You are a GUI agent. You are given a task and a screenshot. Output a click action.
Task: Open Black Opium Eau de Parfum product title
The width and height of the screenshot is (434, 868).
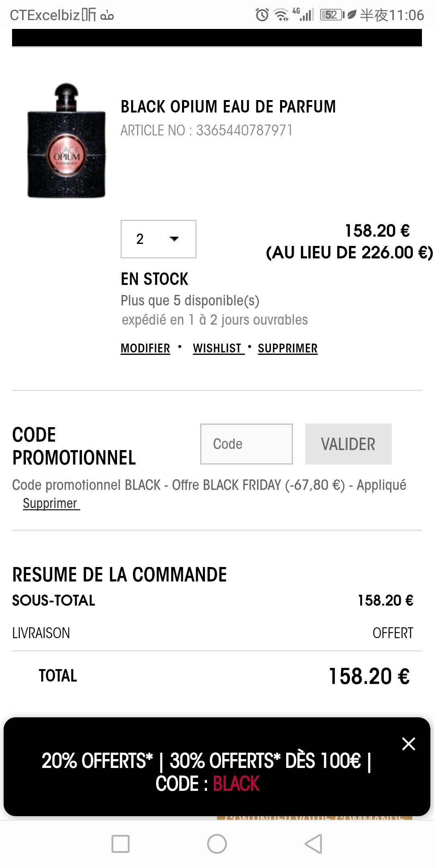point(228,107)
